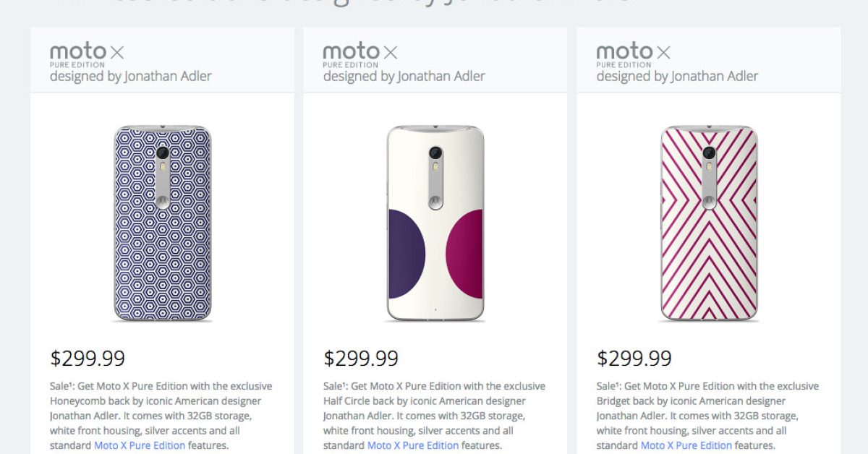
Task: Click the $299.99 price under Half Circle phone
Action: [x=361, y=358]
